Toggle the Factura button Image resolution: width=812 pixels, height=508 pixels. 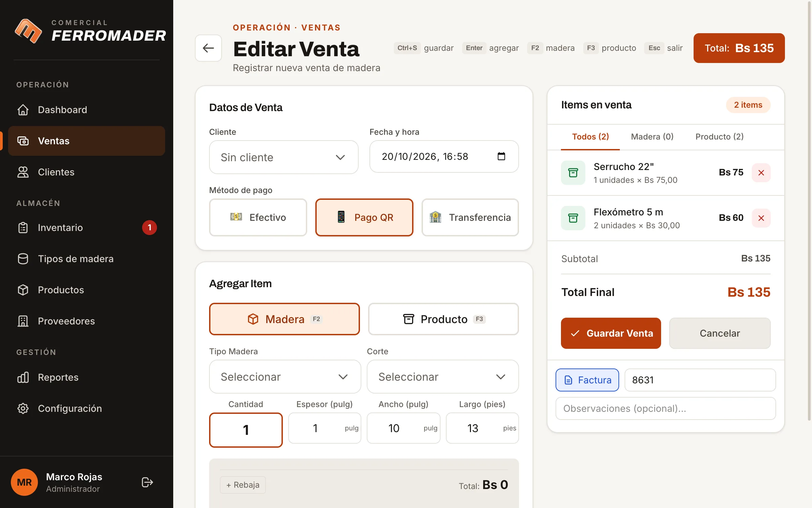(x=587, y=380)
